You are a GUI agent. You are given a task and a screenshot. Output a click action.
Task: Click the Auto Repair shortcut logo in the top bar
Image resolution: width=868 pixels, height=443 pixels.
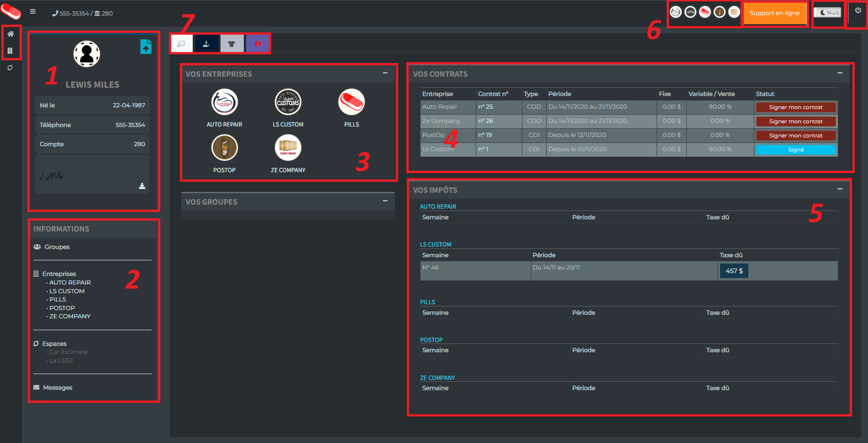(x=676, y=12)
